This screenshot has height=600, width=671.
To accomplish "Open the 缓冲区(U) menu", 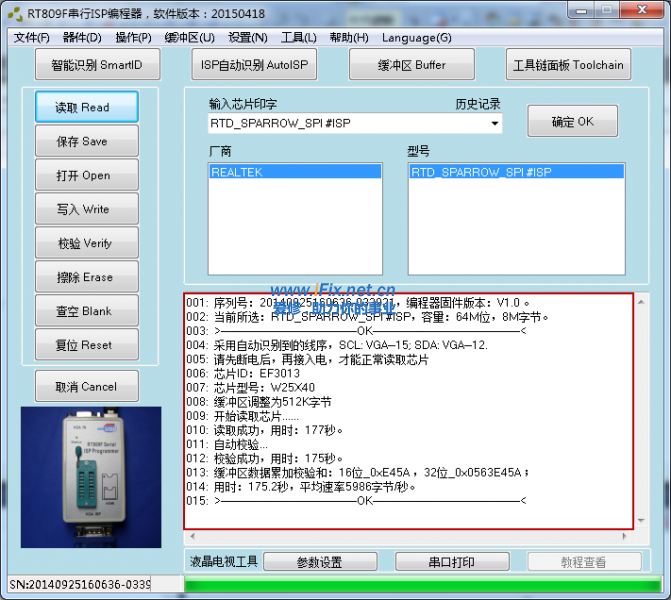I will pyautogui.click(x=189, y=38).
